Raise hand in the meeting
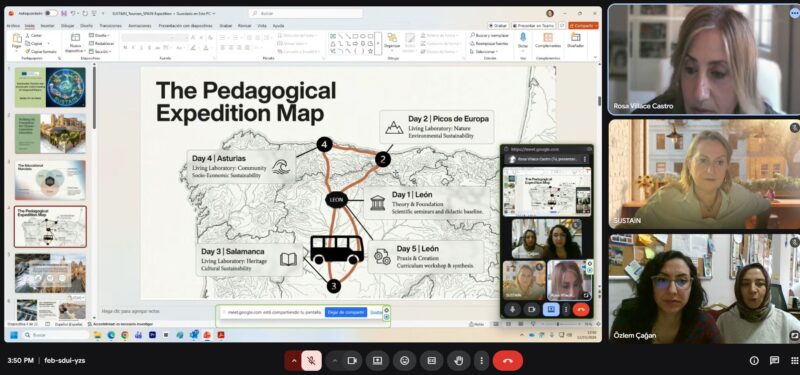 [459, 360]
